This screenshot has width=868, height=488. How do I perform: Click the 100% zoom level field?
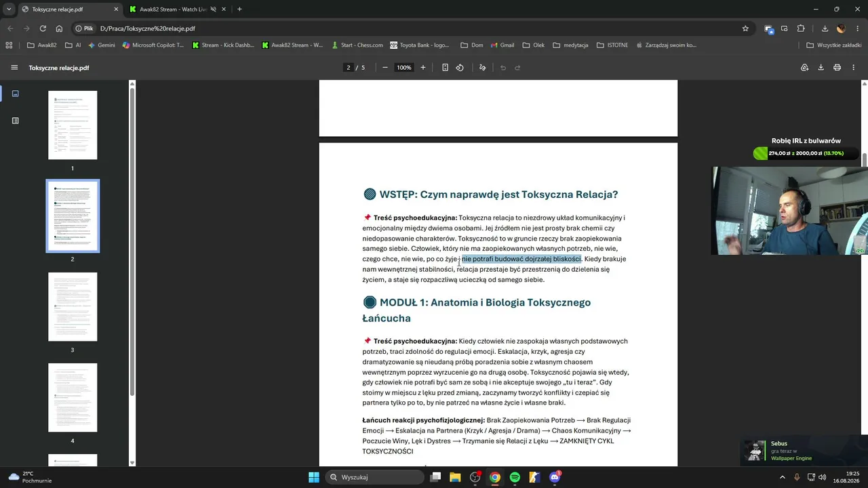(x=404, y=68)
